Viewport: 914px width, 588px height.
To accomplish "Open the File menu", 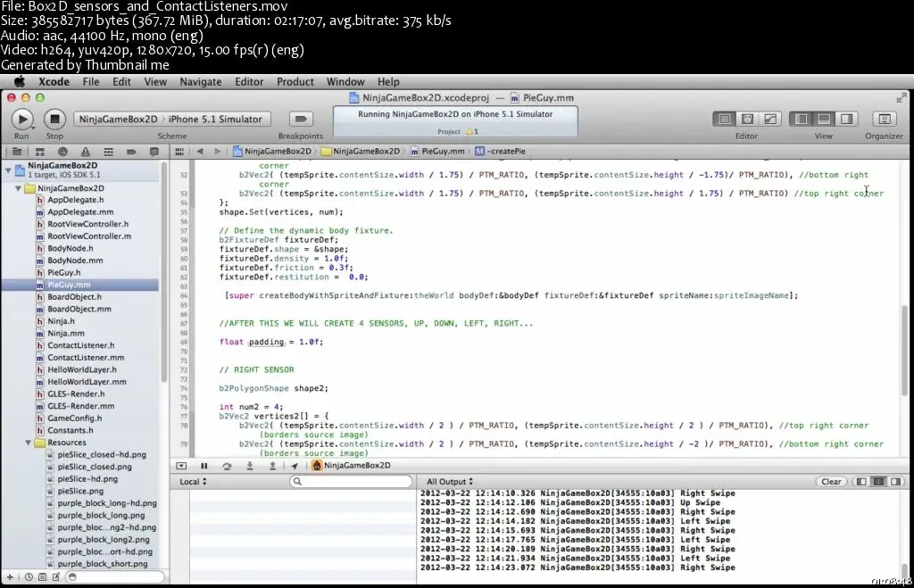I will (x=91, y=81).
